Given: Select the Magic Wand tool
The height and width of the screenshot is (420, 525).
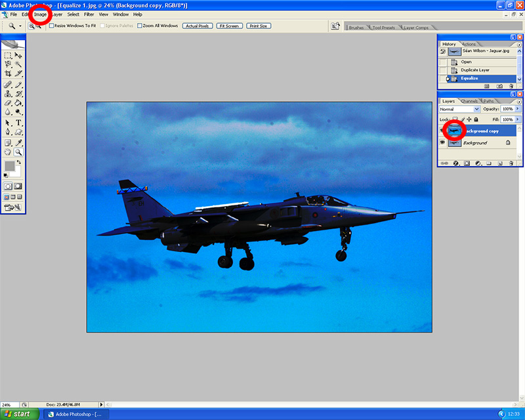Looking at the screenshot, I should click(18, 64).
